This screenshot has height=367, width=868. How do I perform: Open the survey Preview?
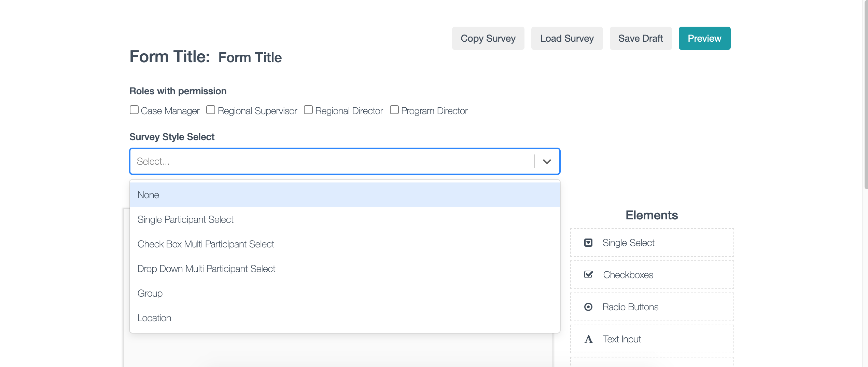click(x=704, y=38)
